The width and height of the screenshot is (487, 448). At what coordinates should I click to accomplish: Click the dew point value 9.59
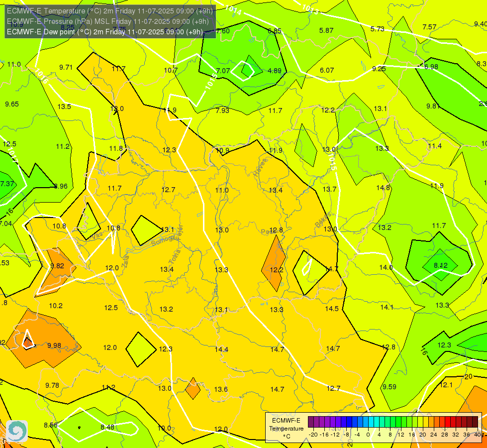point(389,387)
